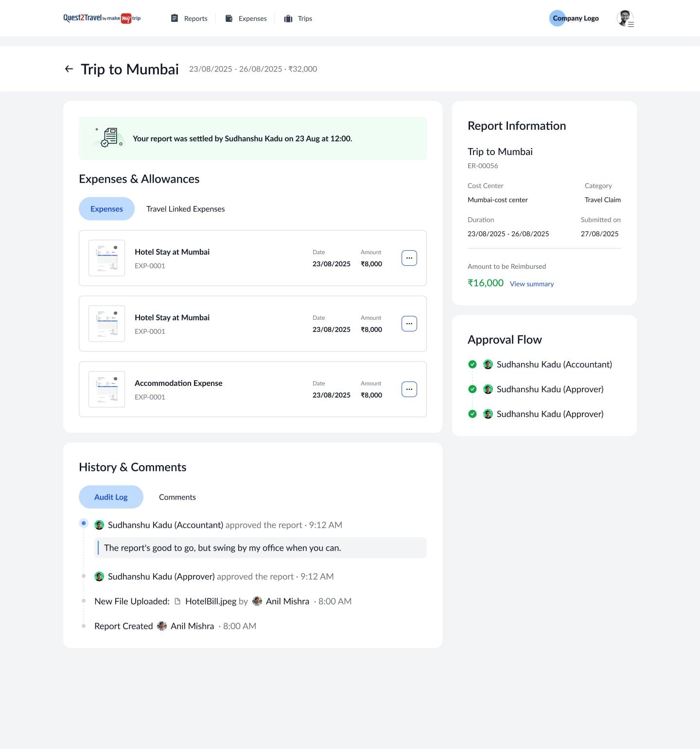
Task: Click the Company Logo placeholder
Action: coord(574,18)
